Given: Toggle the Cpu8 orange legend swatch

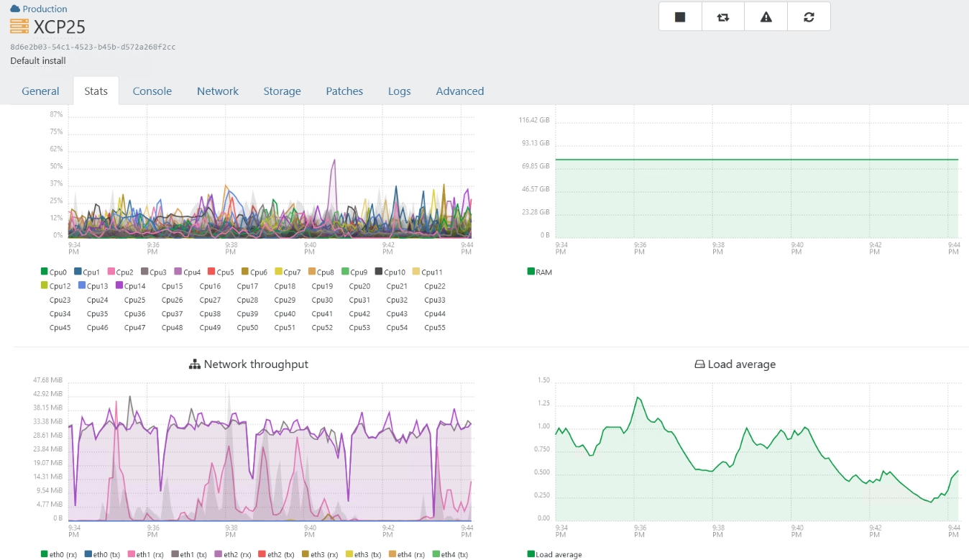Looking at the screenshot, I should (x=312, y=272).
